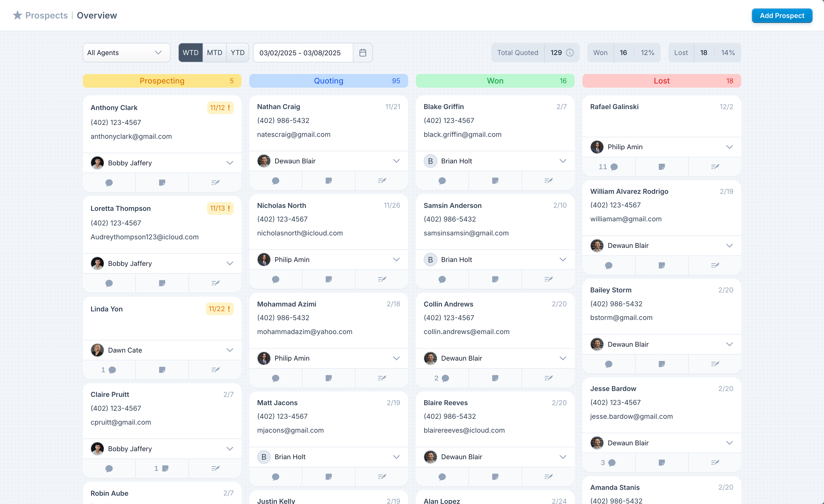
Task: Open Anthony Clark's 11/12 overdue badge
Action: (x=220, y=108)
